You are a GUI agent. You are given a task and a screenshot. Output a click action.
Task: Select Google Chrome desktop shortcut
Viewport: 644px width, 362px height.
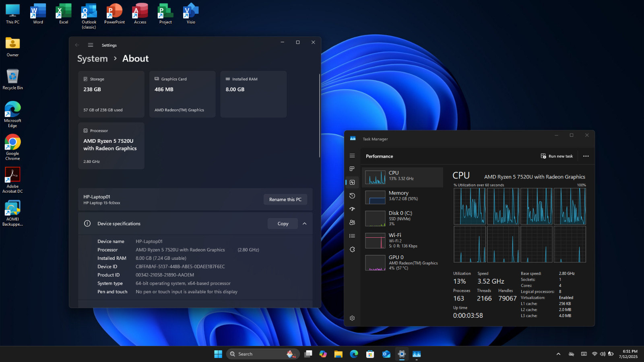tap(12, 148)
